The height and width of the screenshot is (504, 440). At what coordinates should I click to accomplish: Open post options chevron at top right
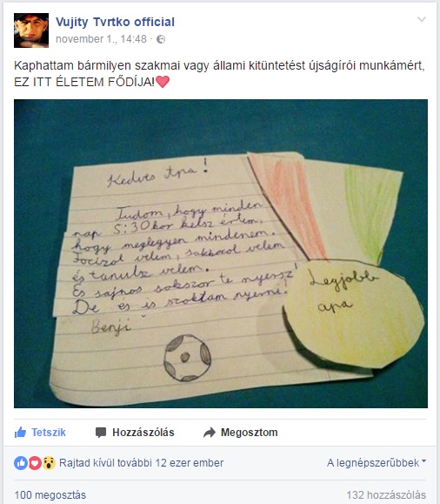click(x=422, y=20)
